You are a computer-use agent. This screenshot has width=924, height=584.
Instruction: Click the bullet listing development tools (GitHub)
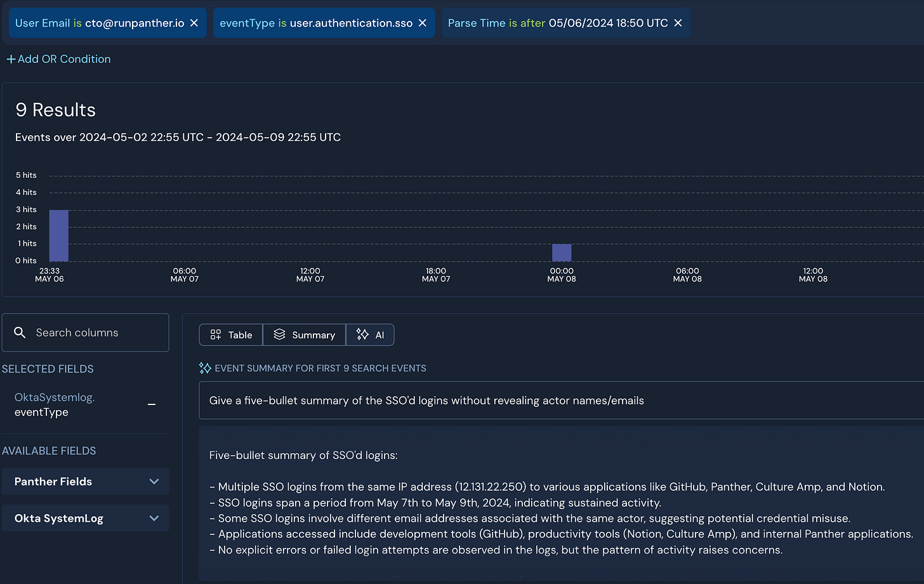[562, 534]
